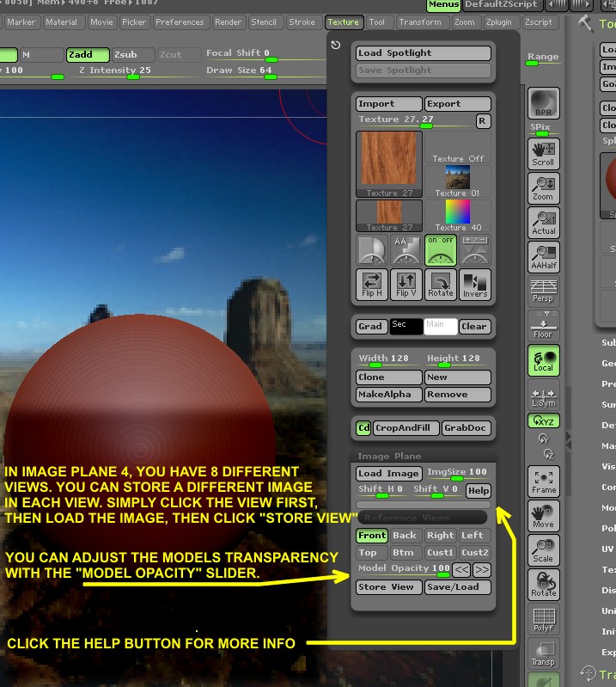Open the Render menu
This screenshot has width=616, height=687.
pyautogui.click(x=228, y=22)
